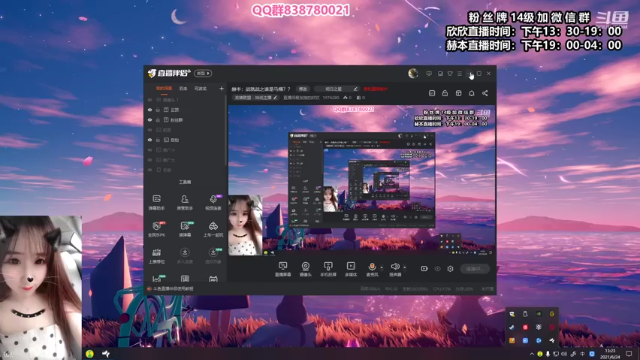Click the FPS:30 status text
Screen dimensions: 640x360
pos(391,289)
